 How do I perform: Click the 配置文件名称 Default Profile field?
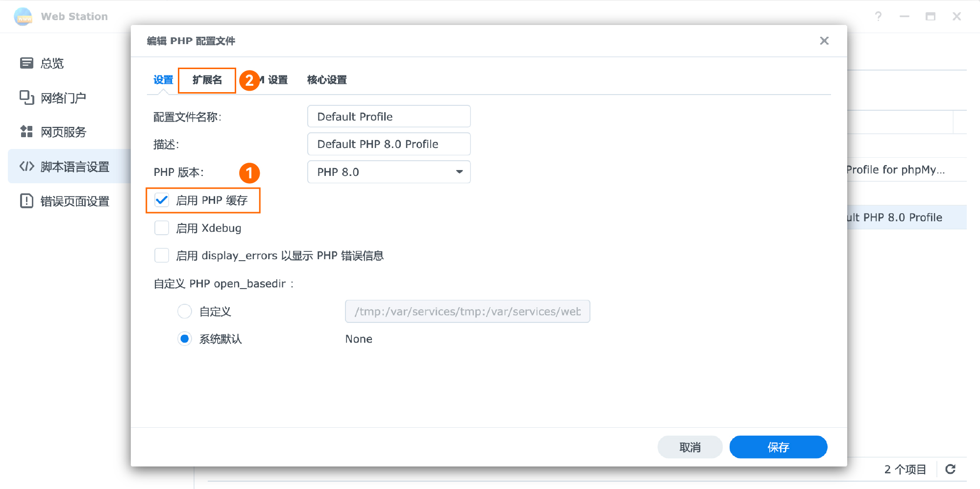(x=389, y=117)
